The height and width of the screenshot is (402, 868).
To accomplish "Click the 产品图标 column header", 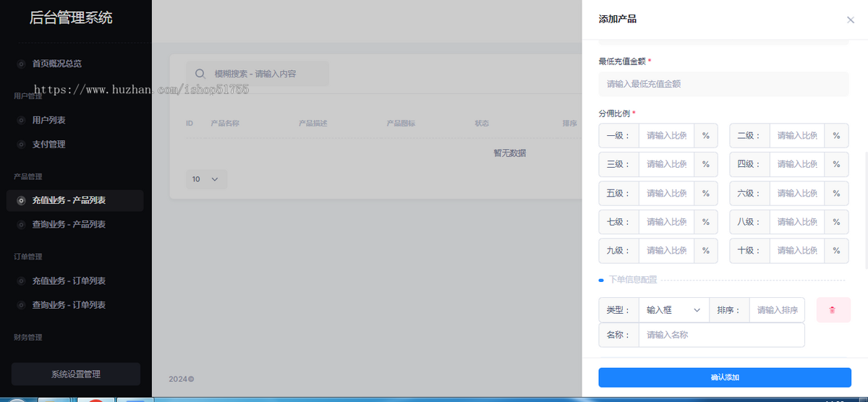I will 401,124.
